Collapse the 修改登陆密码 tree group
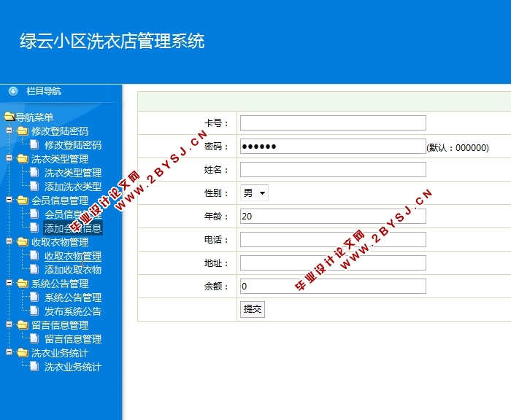The width and height of the screenshot is (511, 420). pos(9,131)
